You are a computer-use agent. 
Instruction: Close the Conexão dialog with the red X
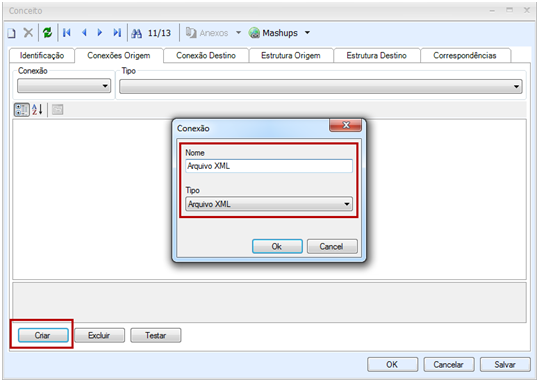[x=345, y=125]
